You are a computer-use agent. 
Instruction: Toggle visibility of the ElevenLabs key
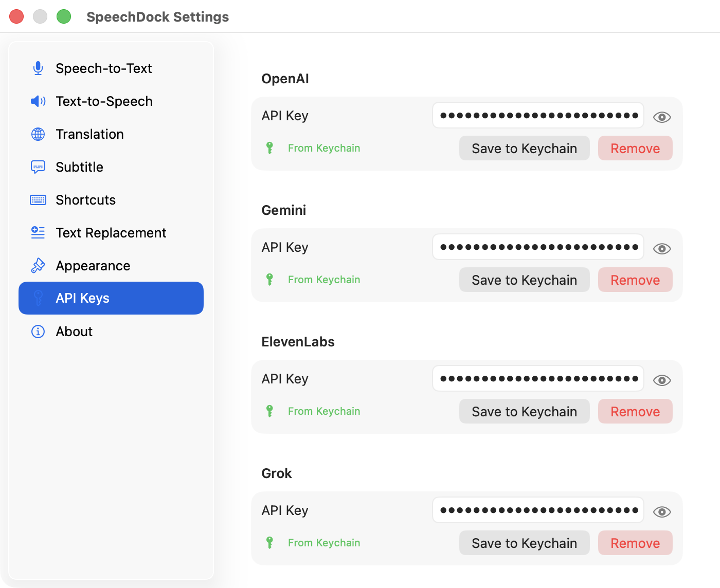[x=662, y=380]
